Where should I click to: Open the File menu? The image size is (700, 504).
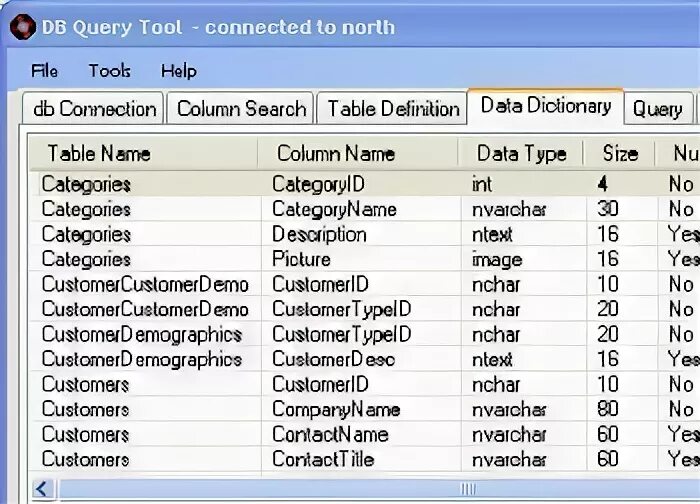44,71
